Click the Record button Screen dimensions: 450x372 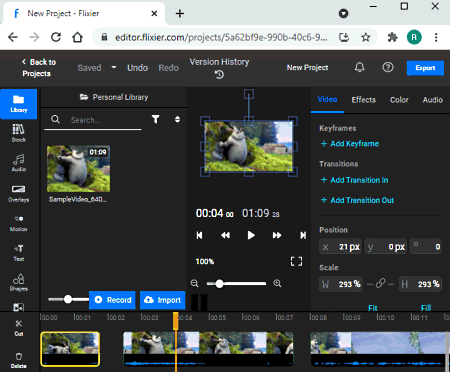pyautogui.click(x=112, y=300)
